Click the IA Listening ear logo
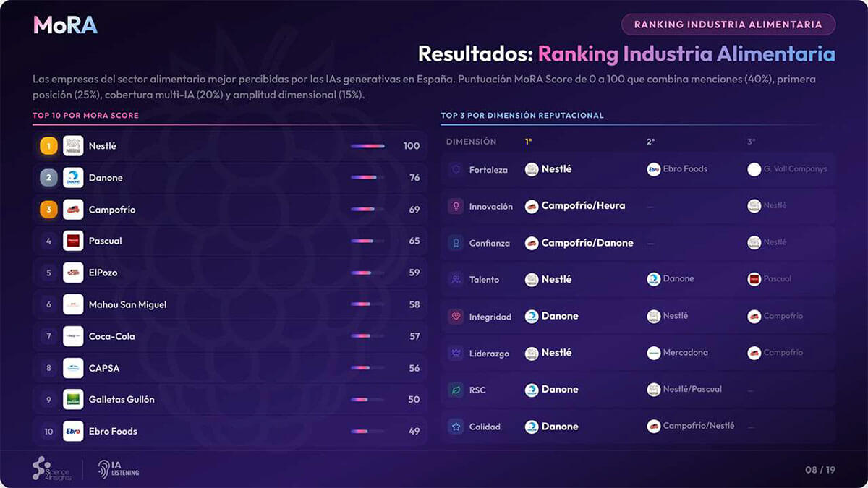Image resolution: width=868 pixels, height=488 pixels. coord(119,469)
